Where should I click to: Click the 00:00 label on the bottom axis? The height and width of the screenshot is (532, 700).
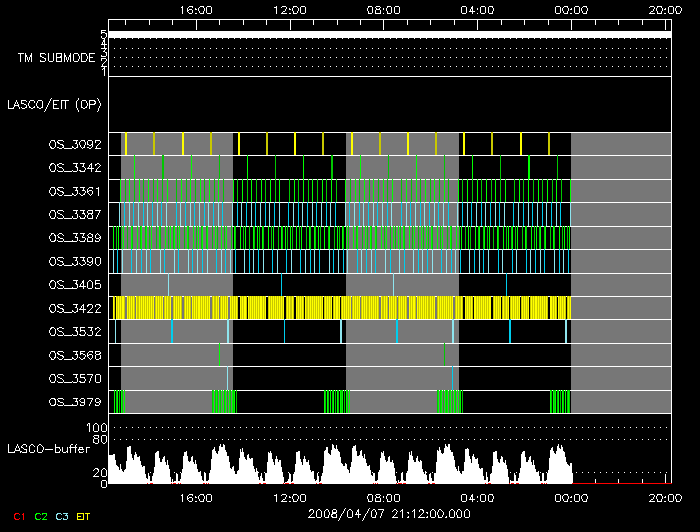point(570,497)
